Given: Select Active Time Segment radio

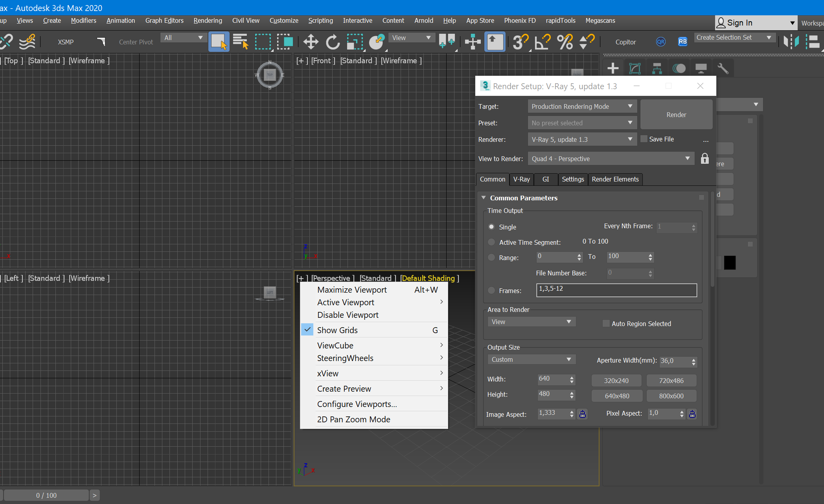Looking at the screenshot, I should 491,242.
